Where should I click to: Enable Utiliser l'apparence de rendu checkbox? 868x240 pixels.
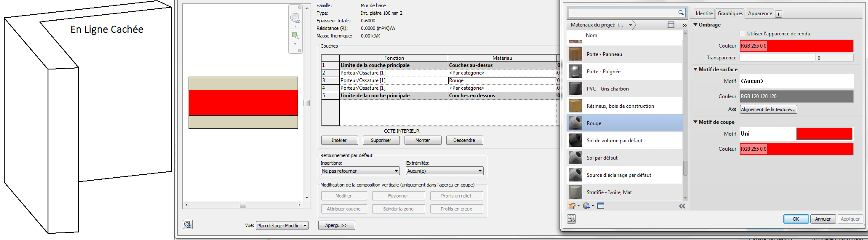pos(743,34)
